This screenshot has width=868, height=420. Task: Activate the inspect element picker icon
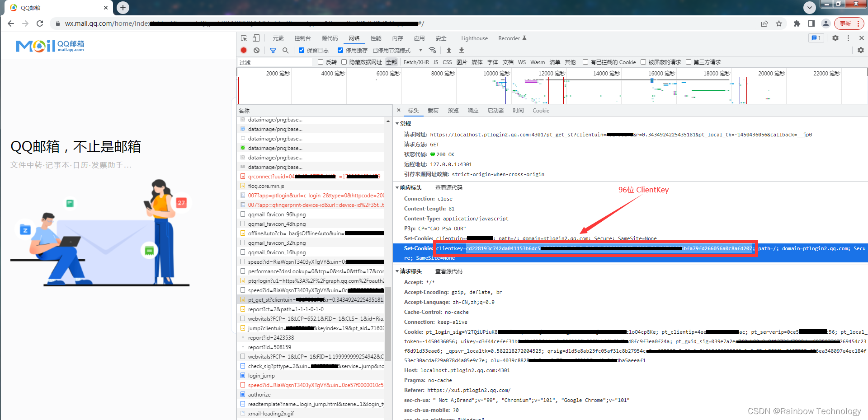[x=244, y=38]
